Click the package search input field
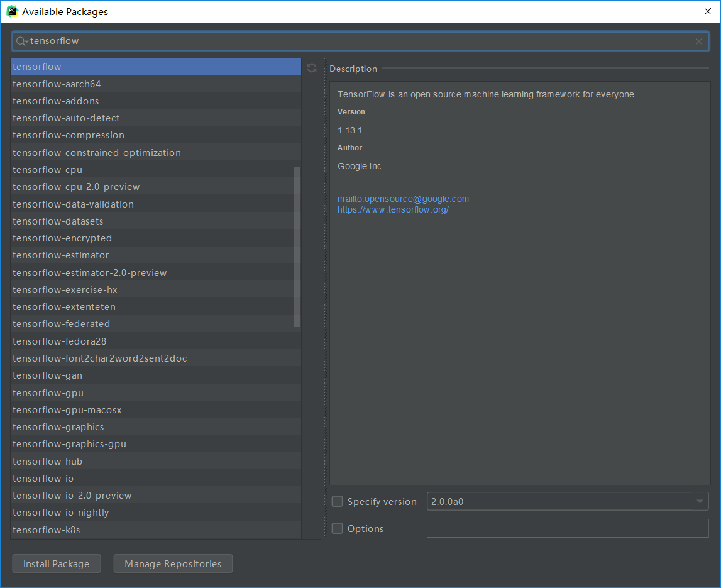Screen dimensions: 721x588 click(x=361, y=42)
